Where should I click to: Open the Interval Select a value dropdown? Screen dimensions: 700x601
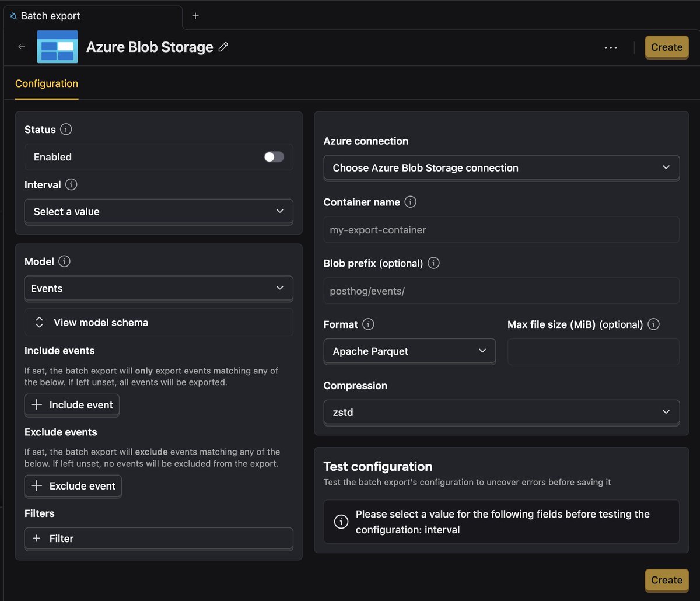159,212
